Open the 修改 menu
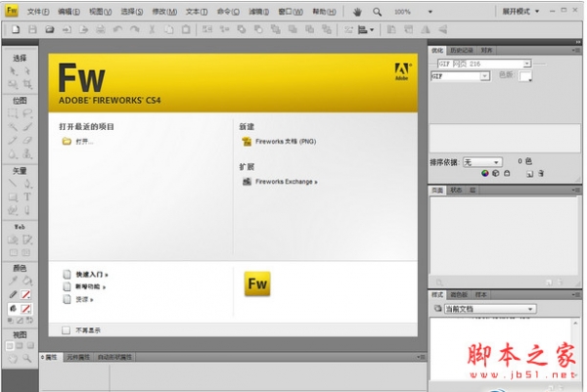The width and height of the screenshot is (587, 392). (x=164, y=12)
